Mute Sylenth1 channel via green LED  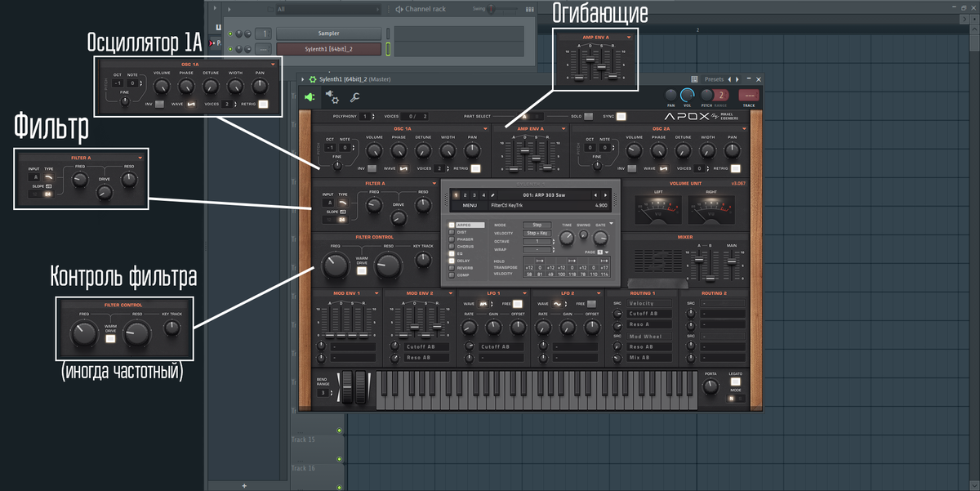coord(231,49)
